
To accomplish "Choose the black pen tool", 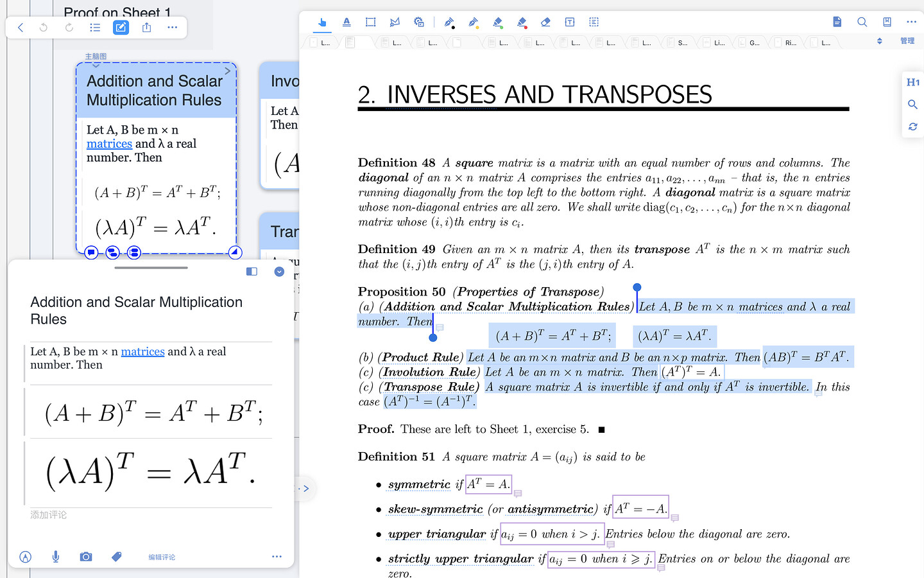I will [x=449, y=22].
